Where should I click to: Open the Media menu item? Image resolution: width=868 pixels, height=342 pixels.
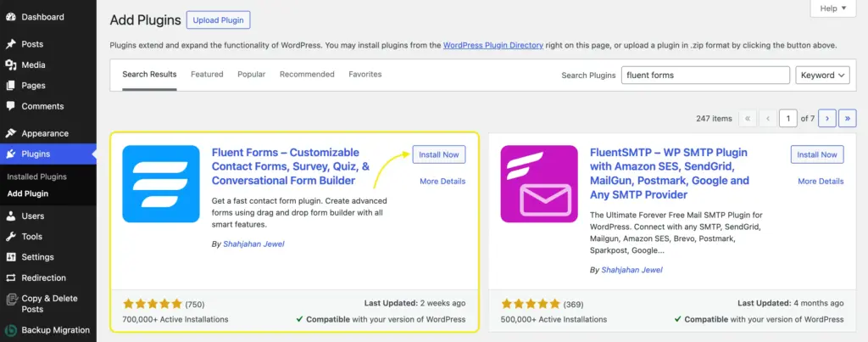[48, 64]
